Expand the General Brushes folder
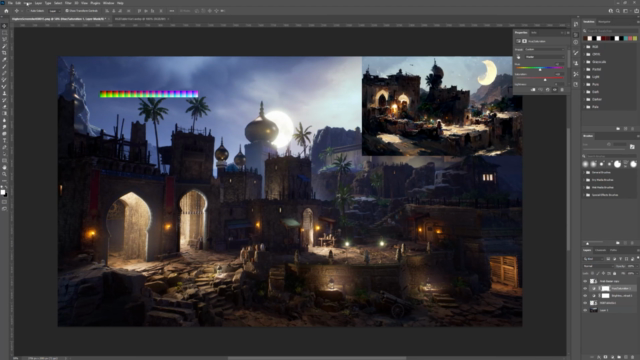 click(584, 173)
